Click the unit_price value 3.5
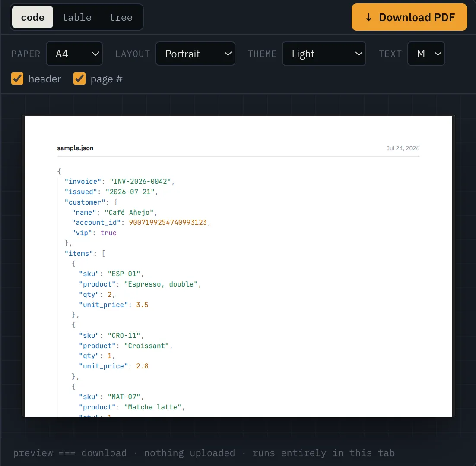The width and height of the screenshot is (476, 466). pyautogui.click(x=142, y=305)
